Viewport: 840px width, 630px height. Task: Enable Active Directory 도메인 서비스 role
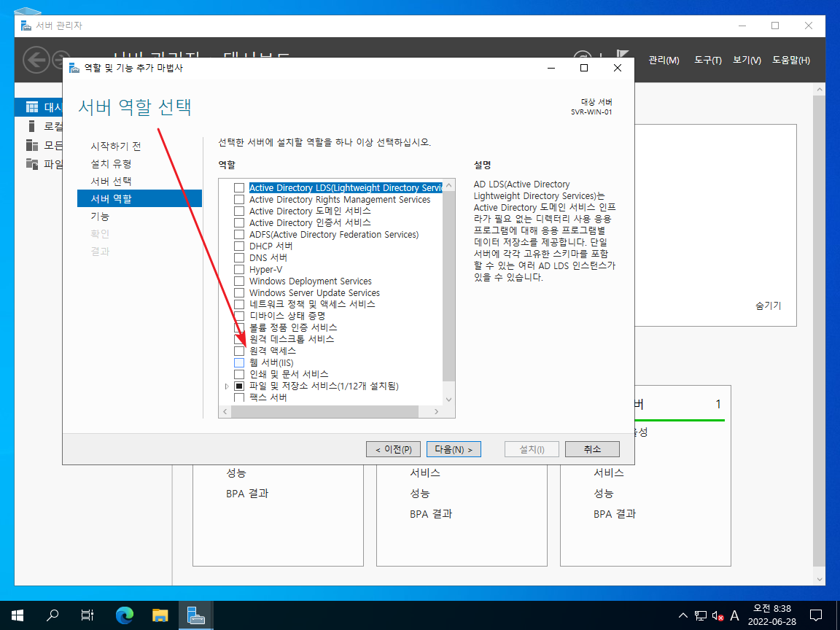(x=239, y=211)
